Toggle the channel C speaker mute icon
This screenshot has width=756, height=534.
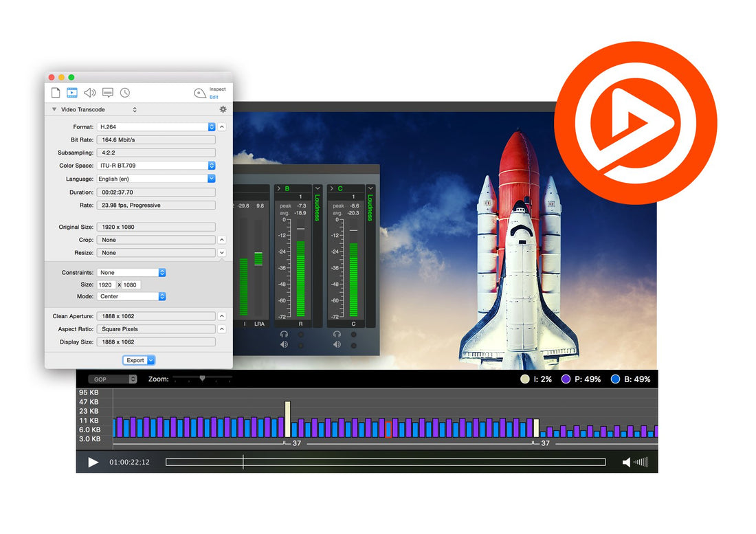coord(337,345)
